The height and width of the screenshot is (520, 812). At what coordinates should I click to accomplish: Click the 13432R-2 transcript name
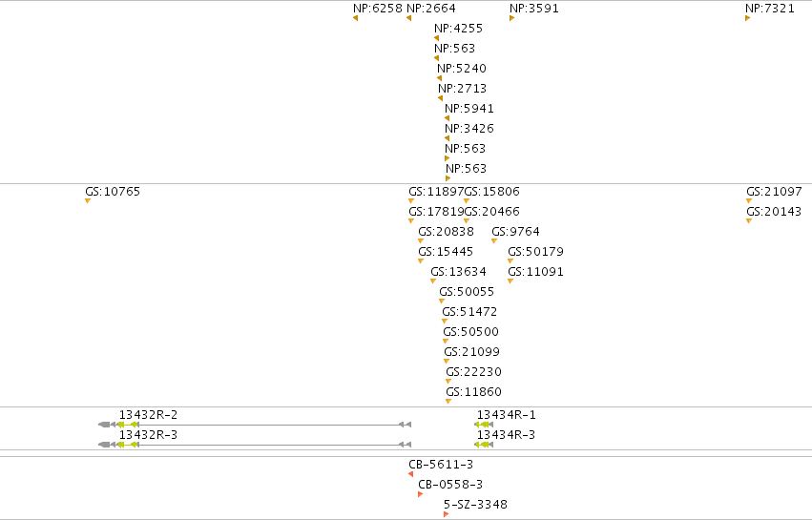pyautogui.click(x=148, y=415)
